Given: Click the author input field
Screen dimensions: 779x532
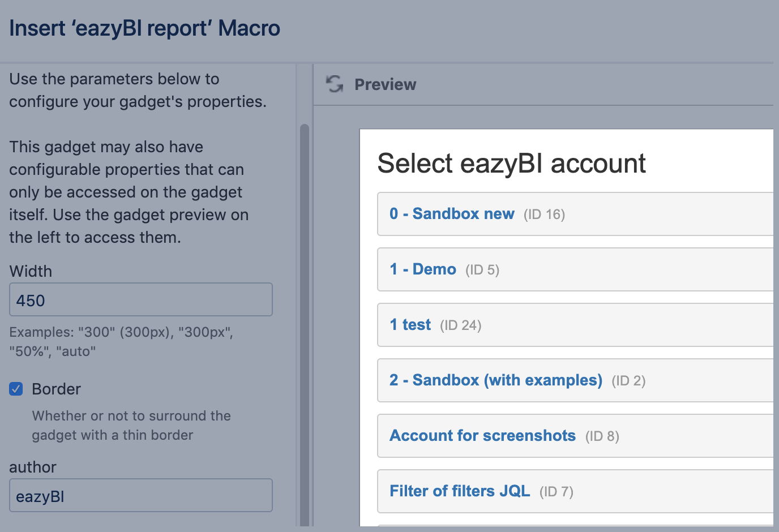Looking at the screenshot, I should (141, 496).
